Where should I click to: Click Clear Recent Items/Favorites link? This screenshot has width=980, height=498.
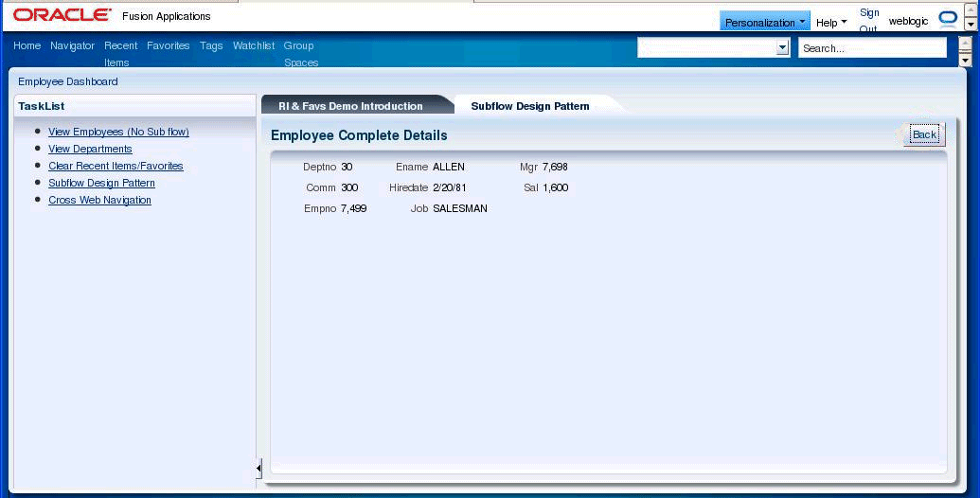pyautogui.click(x=116, y=167)
